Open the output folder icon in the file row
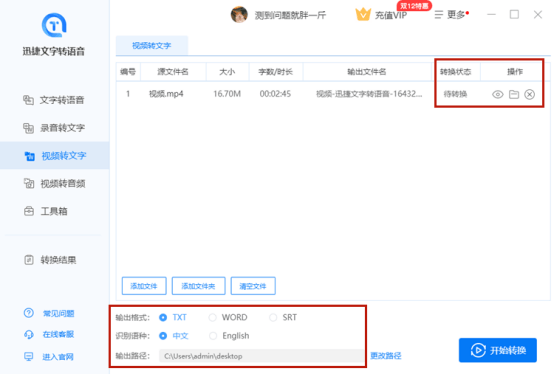Viewport: 554px width, 375px height. (514, 94)
